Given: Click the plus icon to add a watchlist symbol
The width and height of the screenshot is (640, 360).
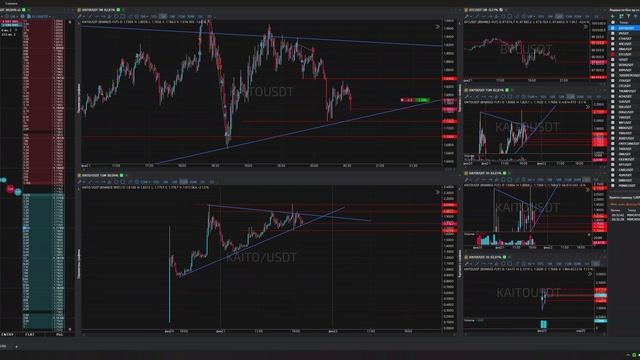Looking at the screenshot, I should click(x=612, y=16).
